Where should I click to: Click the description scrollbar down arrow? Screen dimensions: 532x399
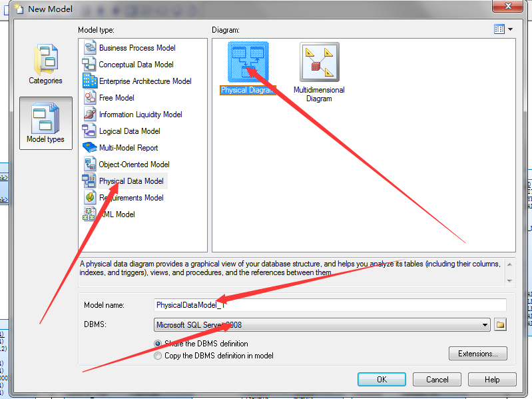[509, 281]
